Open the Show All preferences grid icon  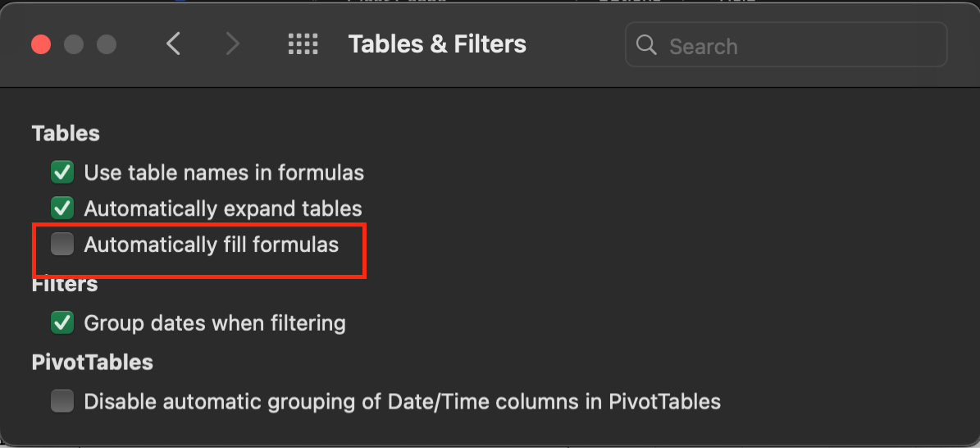click(x=303, y=44)
